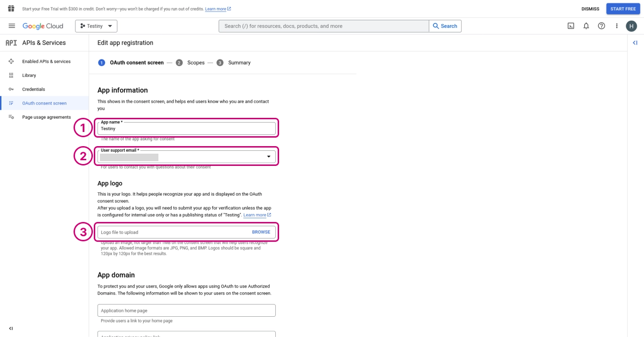Toggle the right side panel icon
Image resolution: width=644 pixels, height=337 pixels.
pos(635,43)
